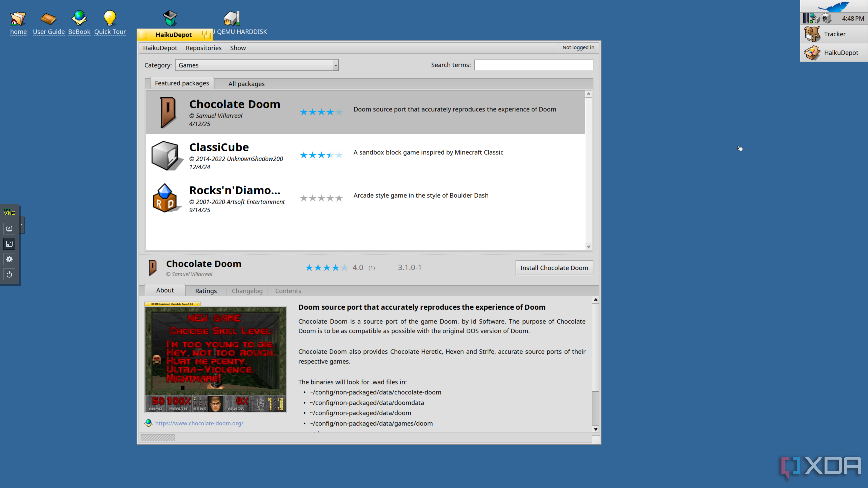Open the BeBook globe icon
868x488 pixels.
(x=79, y=18)
